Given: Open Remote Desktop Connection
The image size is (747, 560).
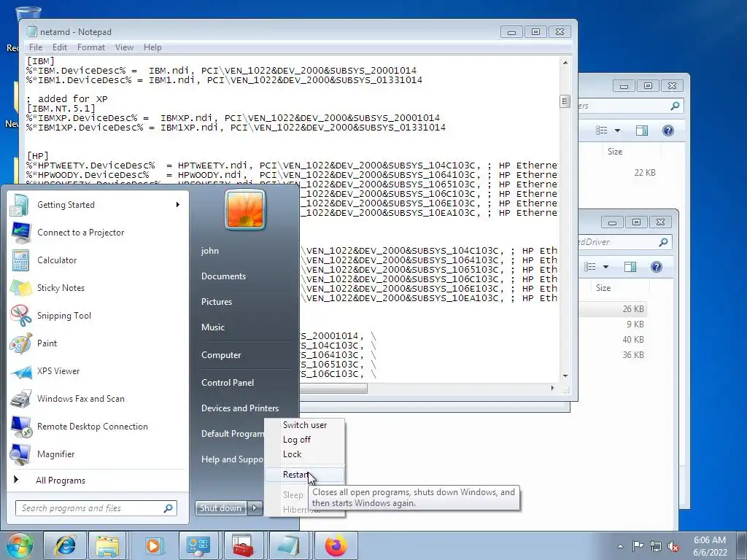Looking at the screenshot, I should (98, 426).
